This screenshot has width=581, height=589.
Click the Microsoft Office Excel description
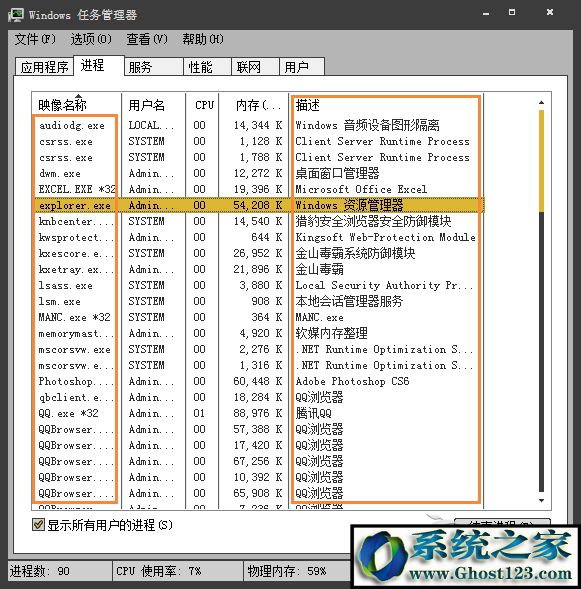(361, 189)
